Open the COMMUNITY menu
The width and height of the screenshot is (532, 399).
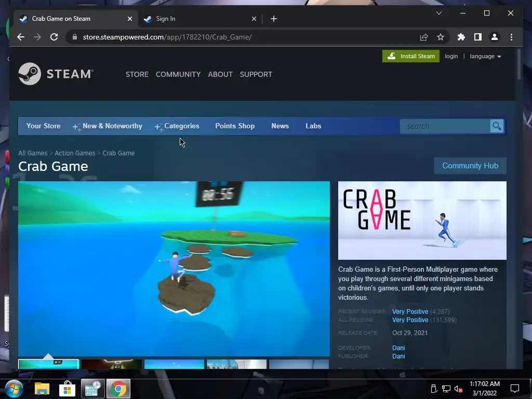pos(178,74)
